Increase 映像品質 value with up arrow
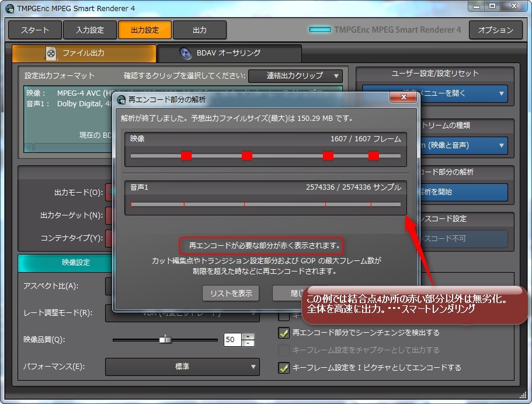532x404 pixels. (x=249, y=336)
